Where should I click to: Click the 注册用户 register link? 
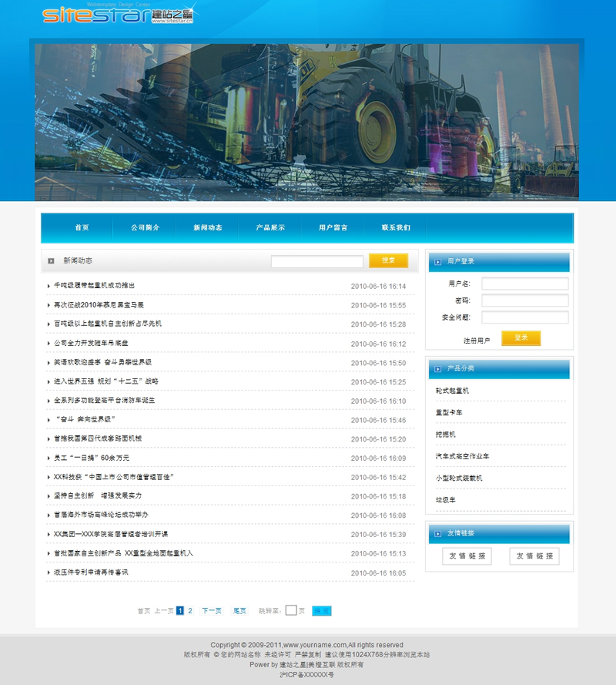point(476,340)
